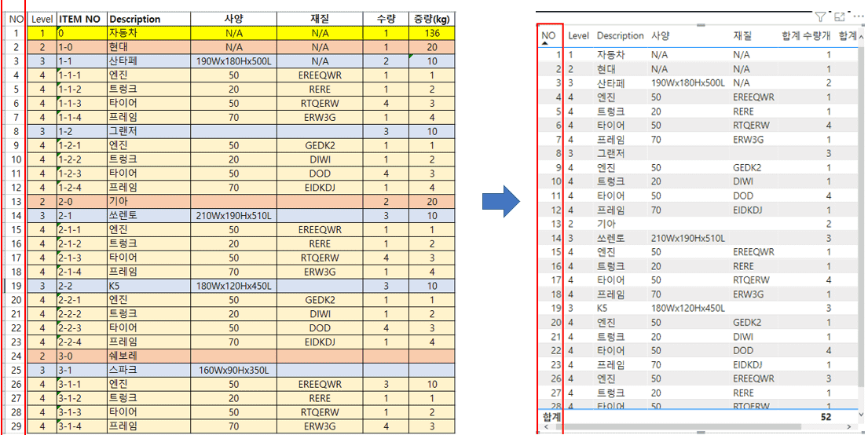Sort by 재질 header in right table
The height and width of the screenshot is (435, 868).
click(x=742, y=35)
